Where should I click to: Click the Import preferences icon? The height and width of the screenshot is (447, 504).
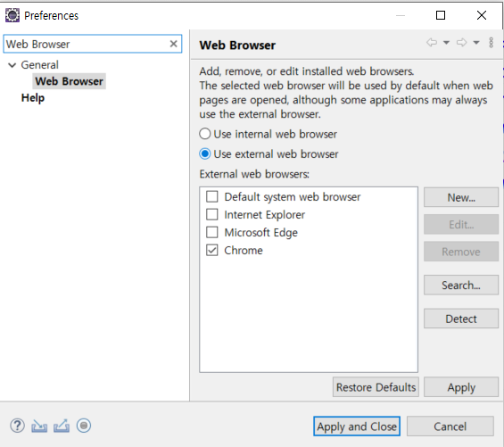pyautogui.click(x=39, y=426)
